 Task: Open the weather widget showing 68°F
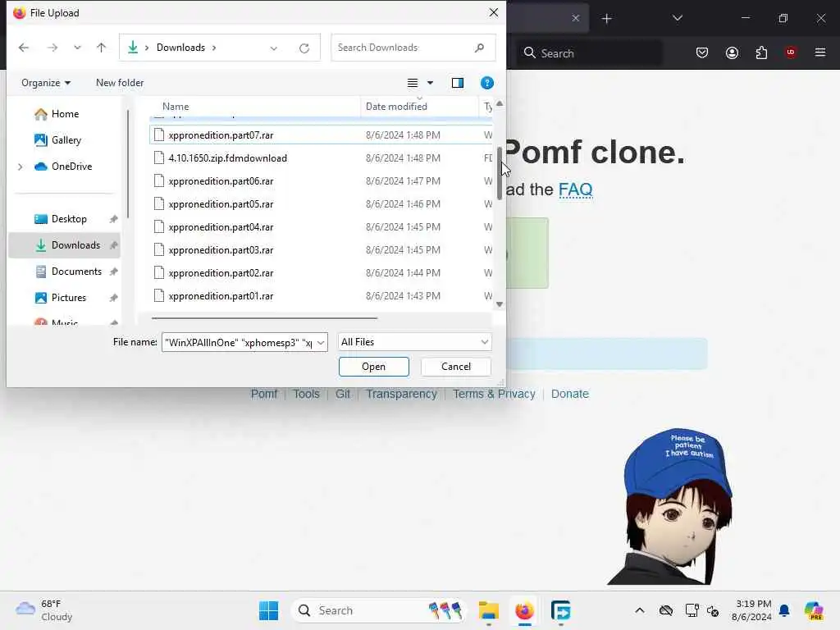point(44,610)
